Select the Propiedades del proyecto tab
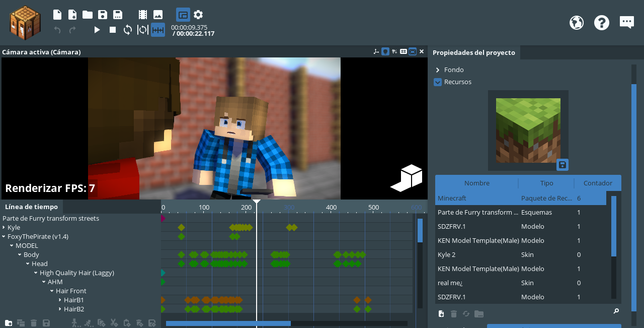 tap(474, 52)
